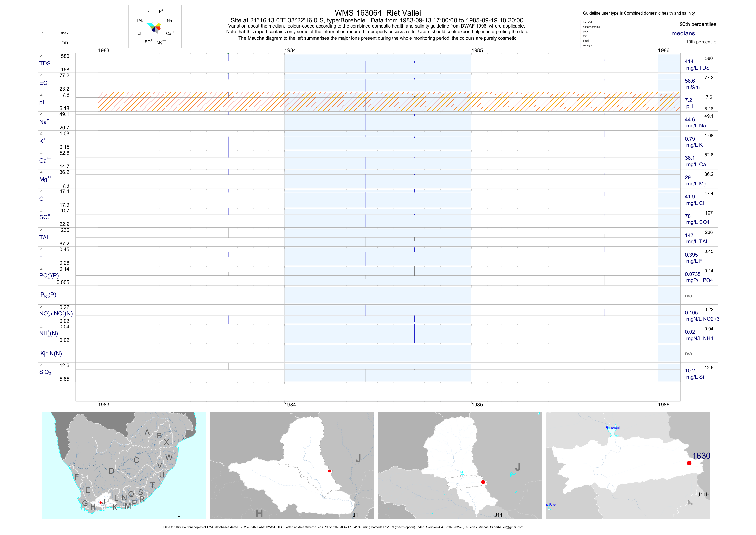
Task: Click the Floriskraal dam label on map
Action: point(612,427)
